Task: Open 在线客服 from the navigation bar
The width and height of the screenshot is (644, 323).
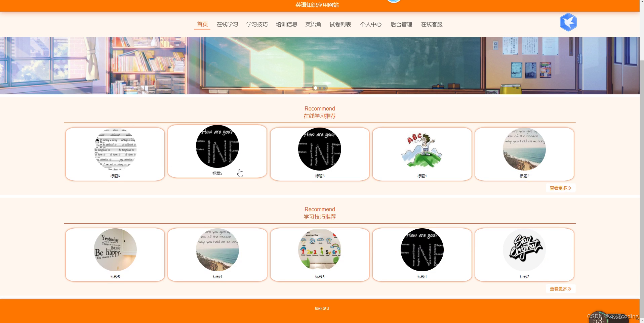Action: pyautogui.click(x=432, y=24)
